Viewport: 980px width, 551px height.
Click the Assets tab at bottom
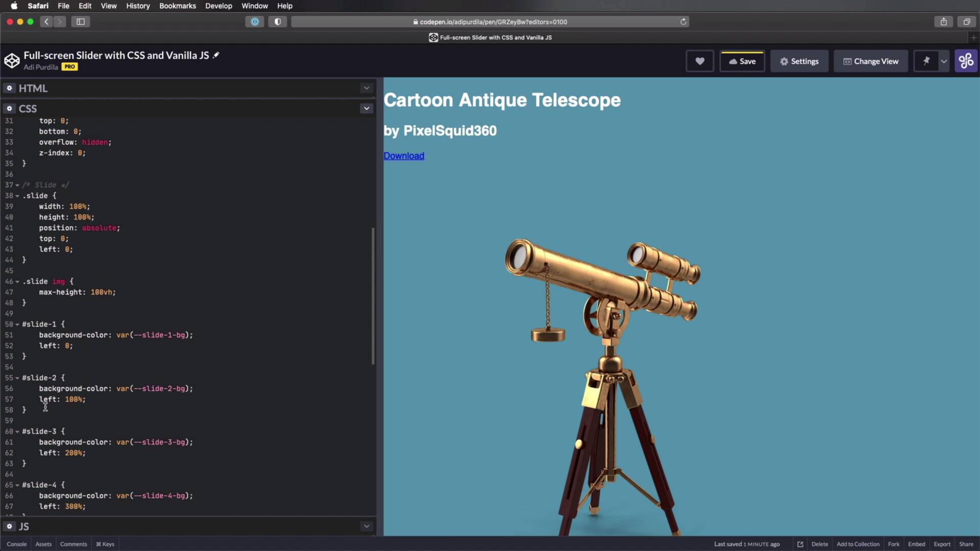pyautogui.click(x=42, y=543)
